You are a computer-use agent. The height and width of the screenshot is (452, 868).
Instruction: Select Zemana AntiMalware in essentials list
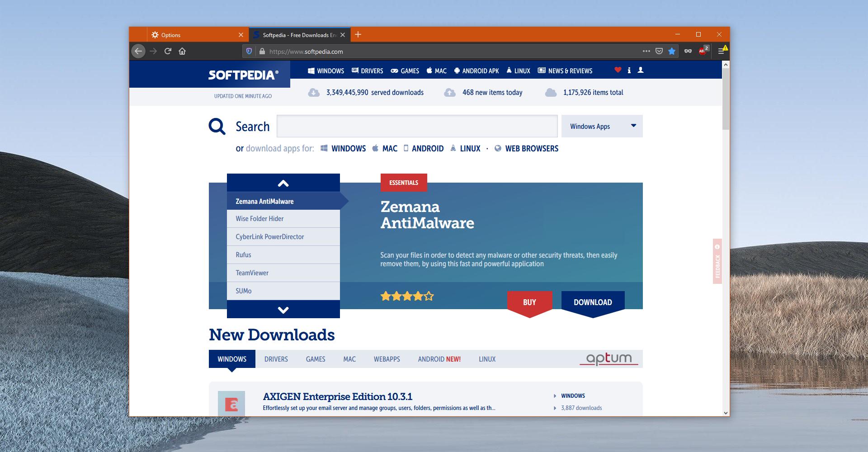tap(283, 201)
